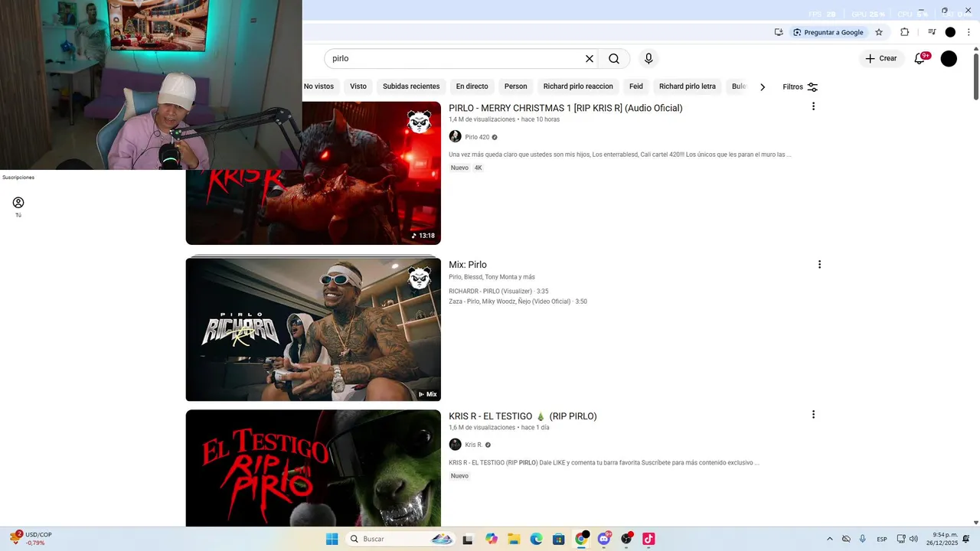Open the YouTube account avatar menu
This screenshot has height=551, width=980.
(x=949, y=59)
